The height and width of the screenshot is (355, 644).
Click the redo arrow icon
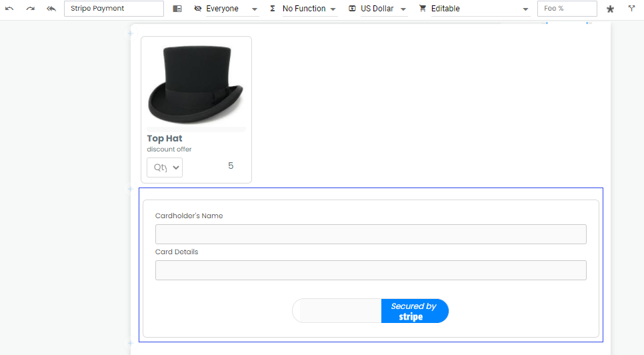31,8
